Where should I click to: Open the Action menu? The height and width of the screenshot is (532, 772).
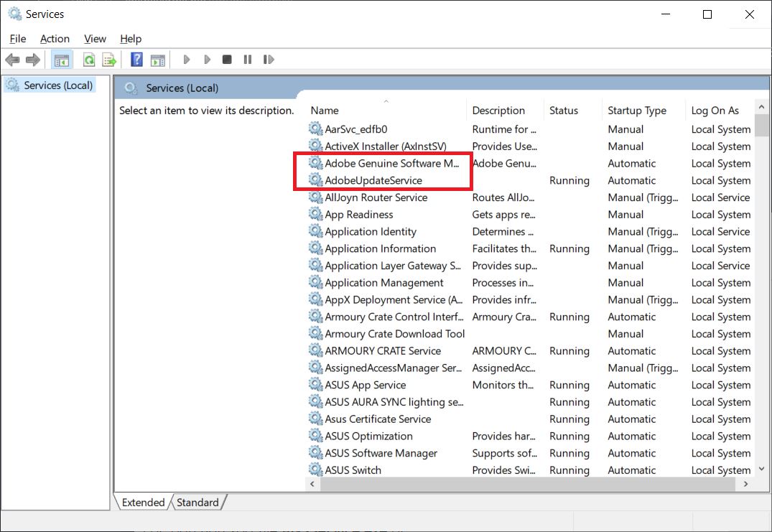pos(55,39)
